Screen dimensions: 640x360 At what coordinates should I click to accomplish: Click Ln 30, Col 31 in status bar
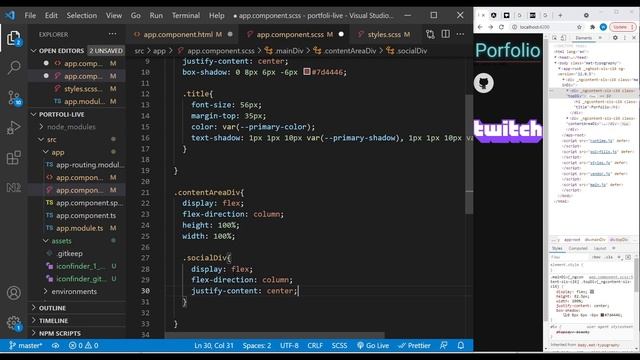pos(214,345)
